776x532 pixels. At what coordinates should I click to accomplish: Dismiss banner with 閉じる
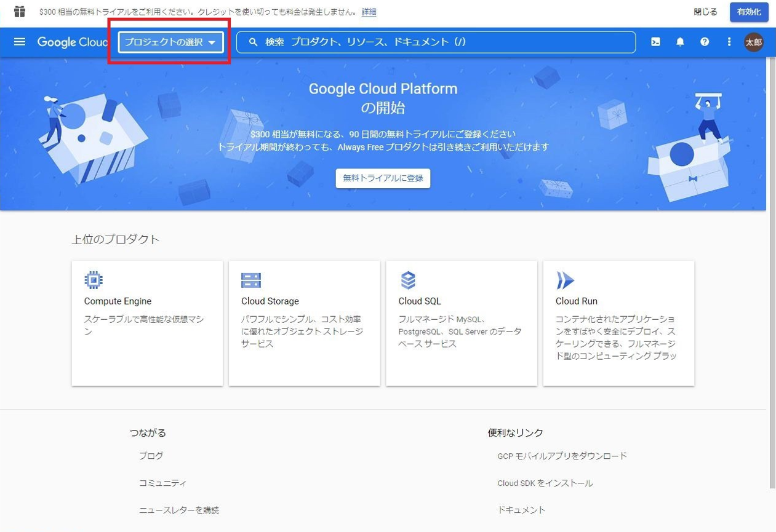(705, 12)
